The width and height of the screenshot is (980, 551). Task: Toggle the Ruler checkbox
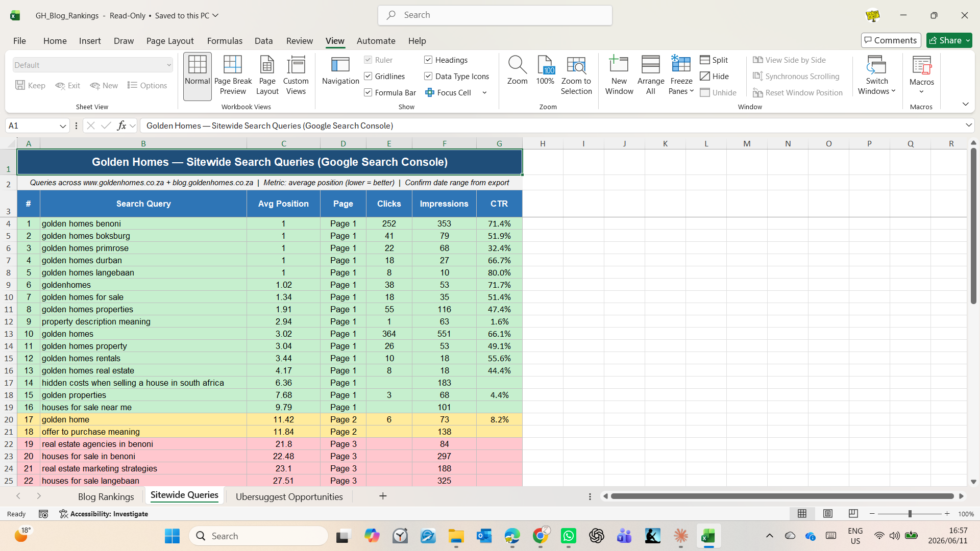click(x=368, y=60)
